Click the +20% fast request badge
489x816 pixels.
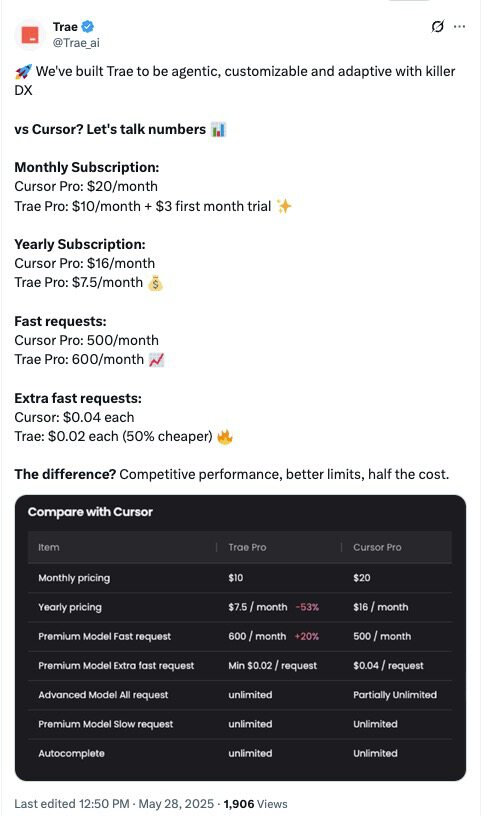[307, 636]
